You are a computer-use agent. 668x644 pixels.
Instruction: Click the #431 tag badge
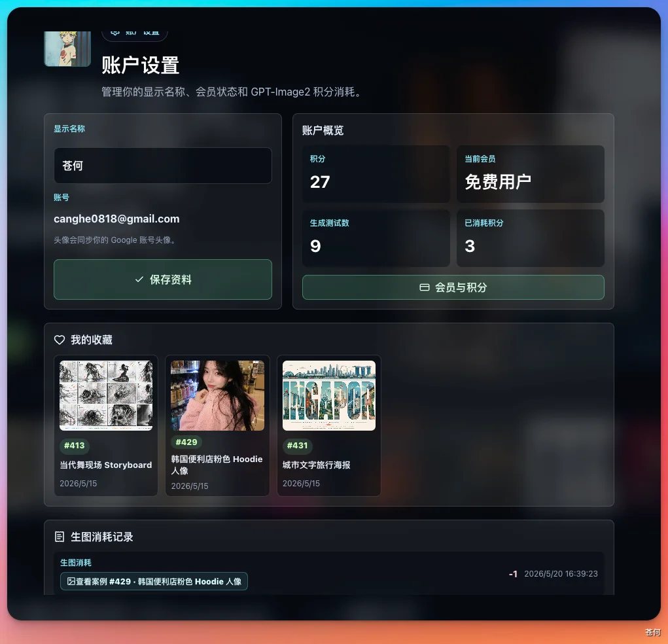coord(298,446)
